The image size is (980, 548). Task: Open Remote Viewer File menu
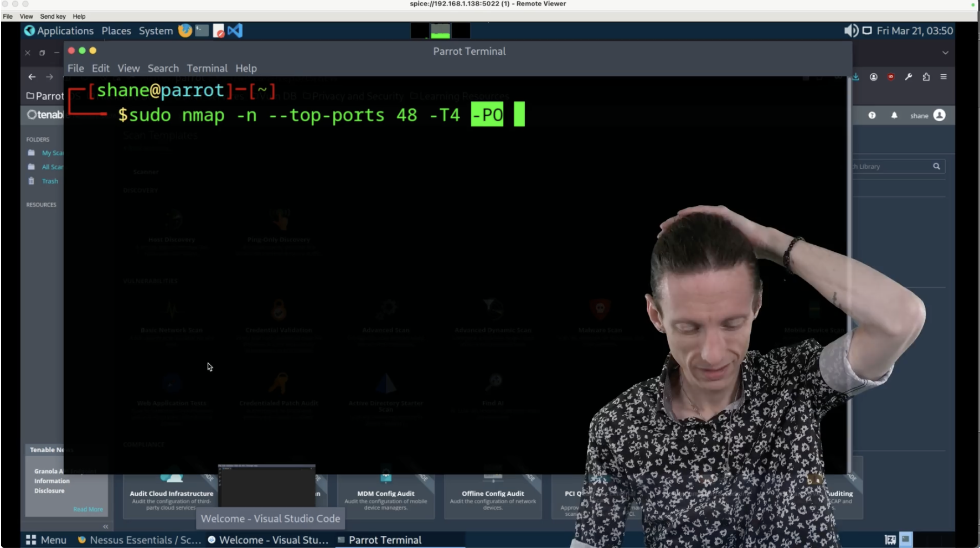click(x=8, y=17)
